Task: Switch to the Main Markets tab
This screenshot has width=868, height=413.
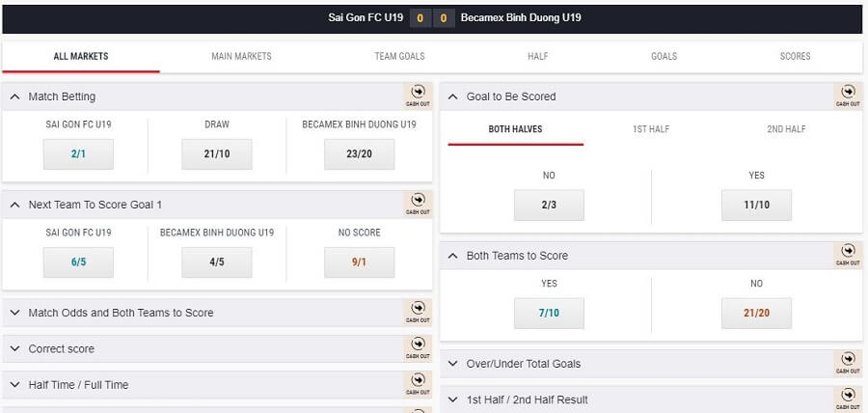Action: coord(241,56)
